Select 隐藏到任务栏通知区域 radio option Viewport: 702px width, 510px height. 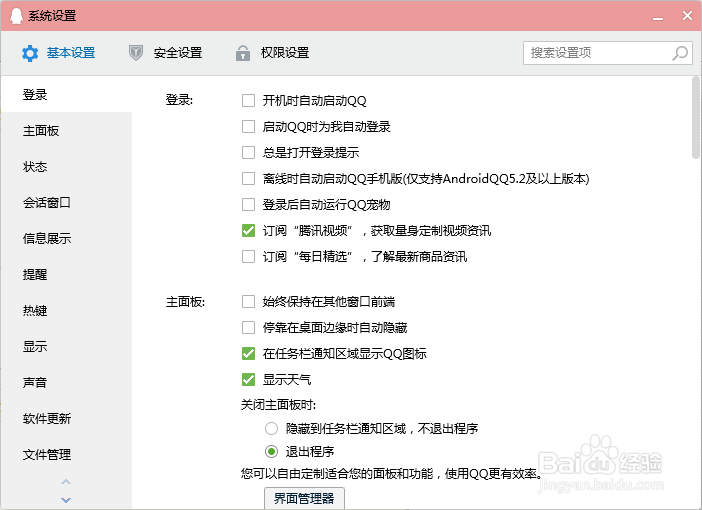tap(271, 429)
